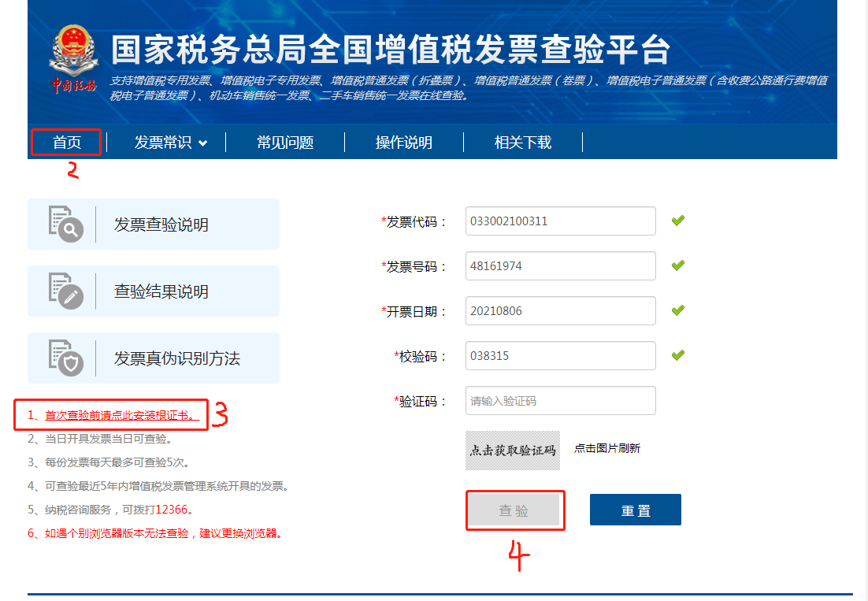The width and height of the screenshot is (868, 601).
Task: Select the 首页 menu item
Action: pyautogui.click(x=65, y=143)
